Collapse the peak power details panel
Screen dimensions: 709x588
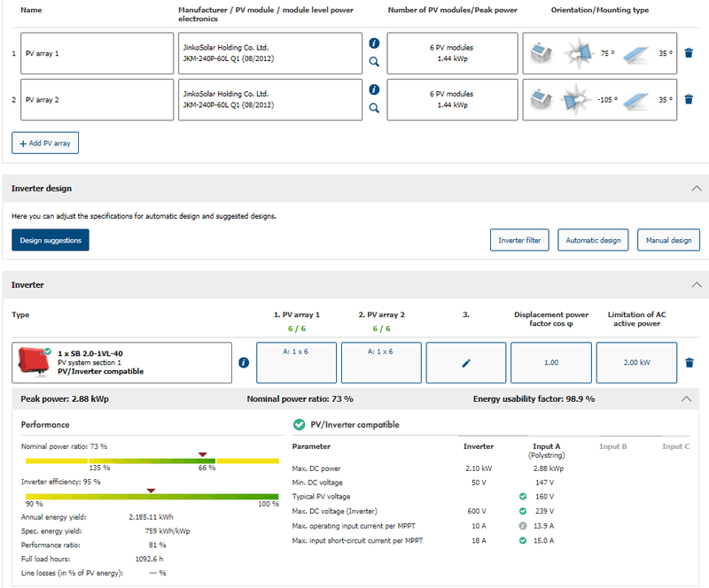coord(687,399)
